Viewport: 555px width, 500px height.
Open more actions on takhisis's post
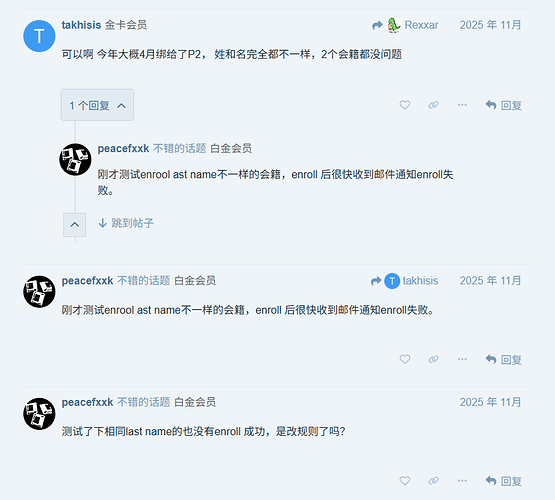click(462, 105)
